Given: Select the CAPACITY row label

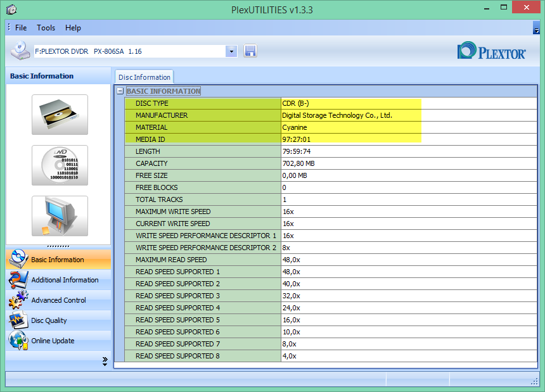Looking at the screenshot, I should [203, 163].
